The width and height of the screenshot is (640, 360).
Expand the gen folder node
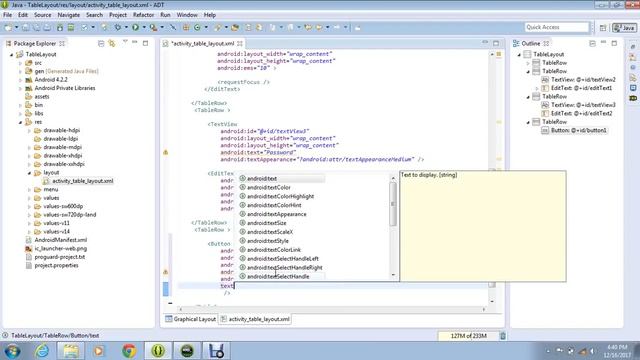click(x=20, y=71)
